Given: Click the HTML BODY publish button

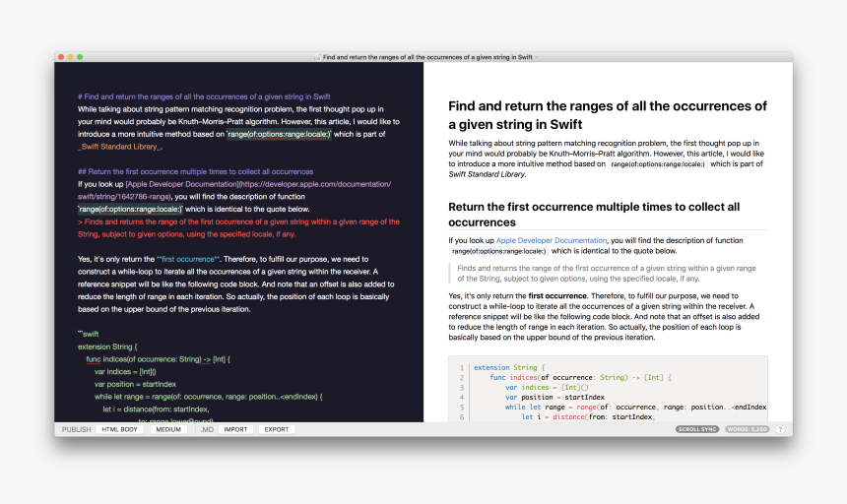Looking at the screenshot, I should tap(120, 429).
